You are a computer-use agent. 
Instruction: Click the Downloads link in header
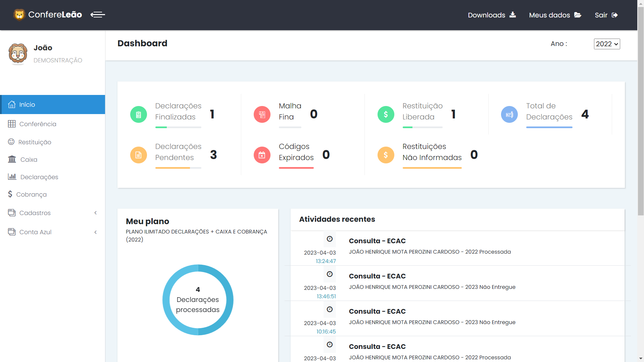point(492,15)
